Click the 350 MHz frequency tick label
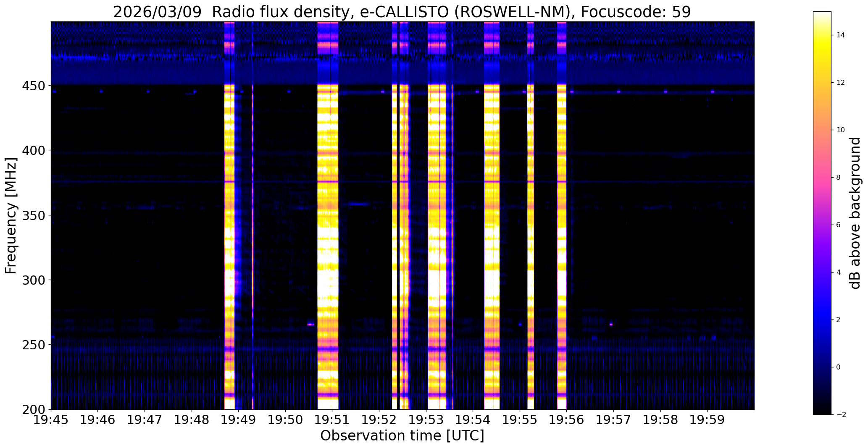The height and width of the screenshot is (448, 868). [34, 215]
